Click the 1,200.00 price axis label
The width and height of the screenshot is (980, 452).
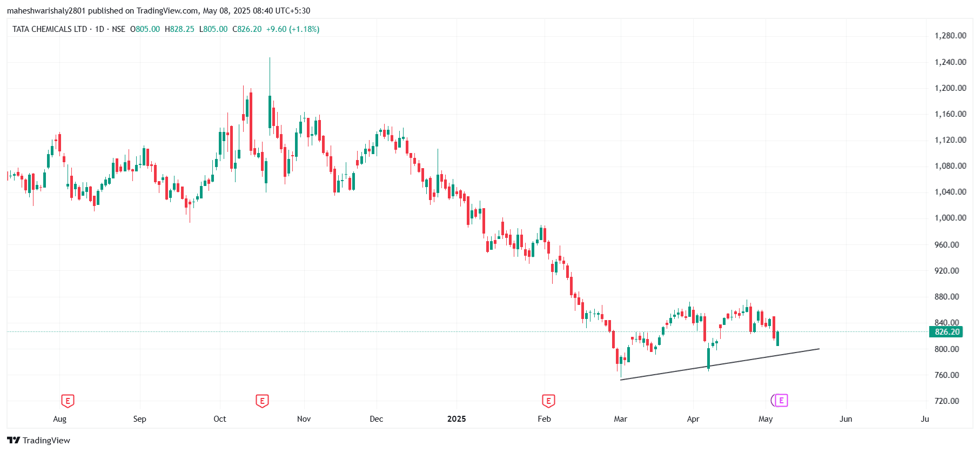click(950, 88)
